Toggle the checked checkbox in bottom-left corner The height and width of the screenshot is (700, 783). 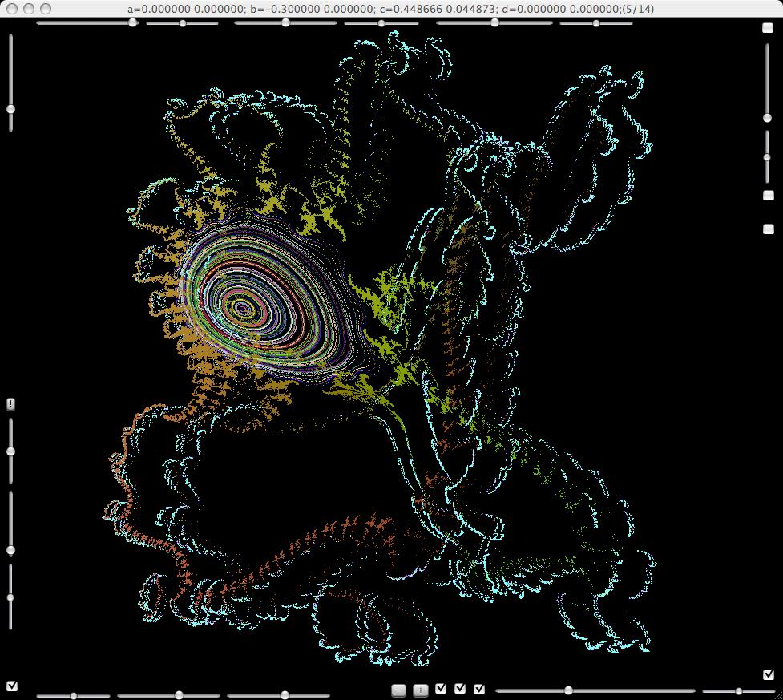tap(12, 686)
